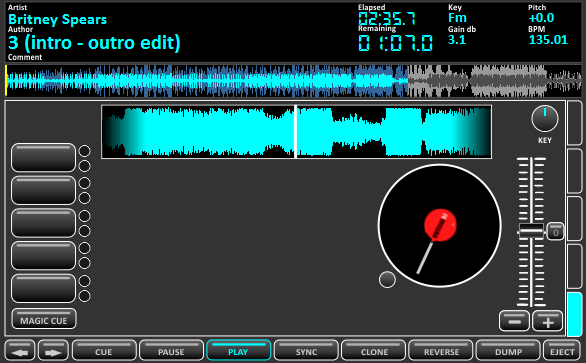Click the grey unplayed section of overview waveform
Screen dimensions: 586x363
tap(495, 81)
